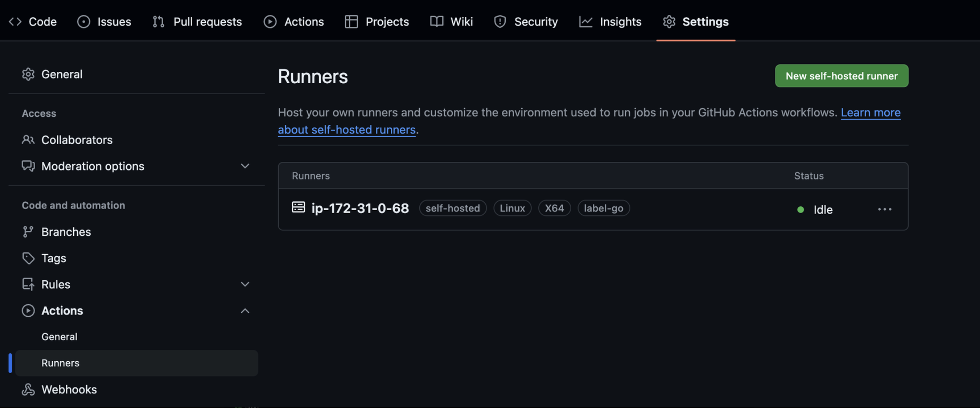The image size is (980, 408).
Task: Click the Code brackets icon in top navigation
Action: 15,22
